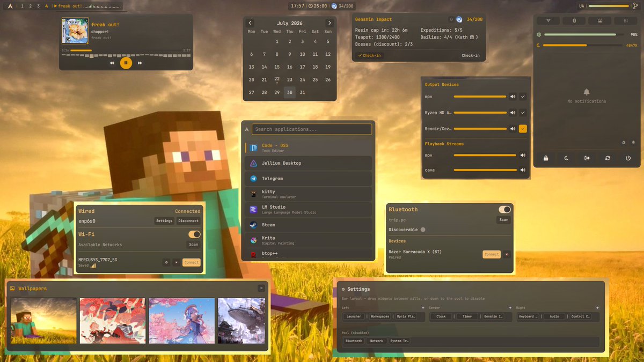
Task: Go to next month in calendar
Action: 330,23
